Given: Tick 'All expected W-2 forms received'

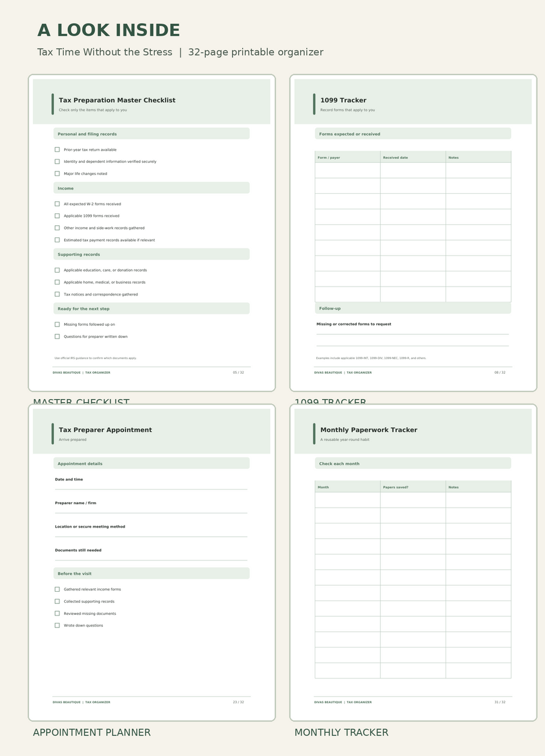Looking at the screenshot, I should tap(57, 204).
